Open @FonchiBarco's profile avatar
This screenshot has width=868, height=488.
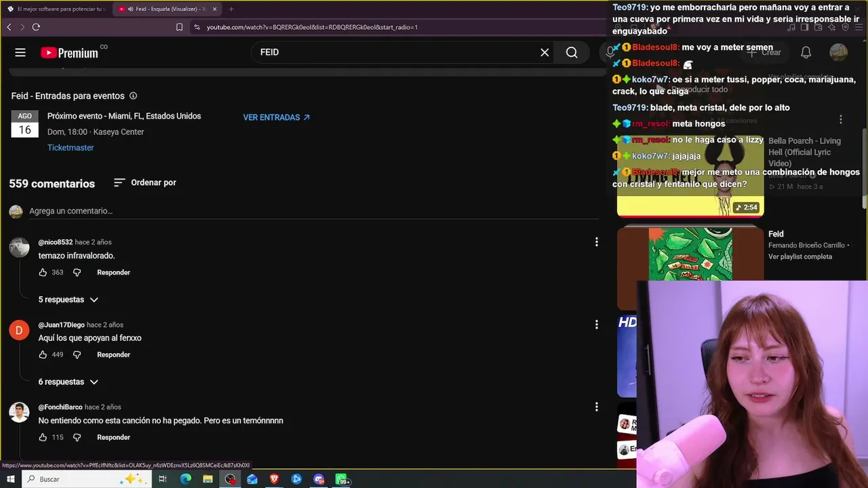(19, 412)
